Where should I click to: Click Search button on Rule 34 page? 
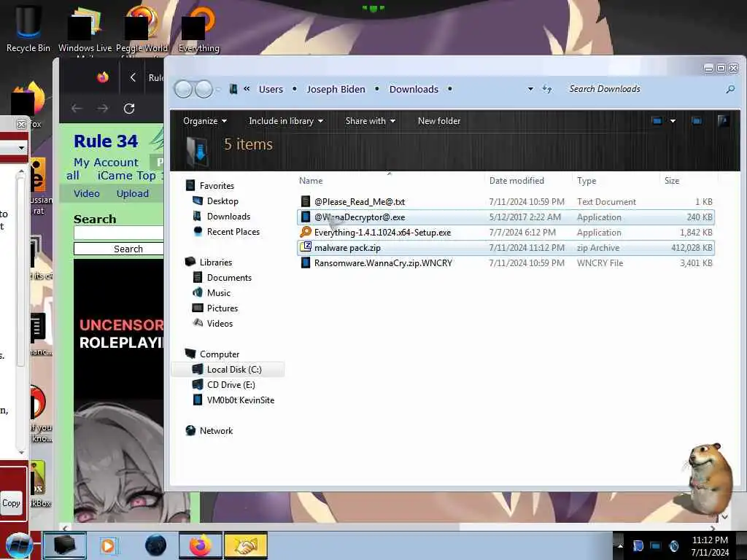pos(119,249)
